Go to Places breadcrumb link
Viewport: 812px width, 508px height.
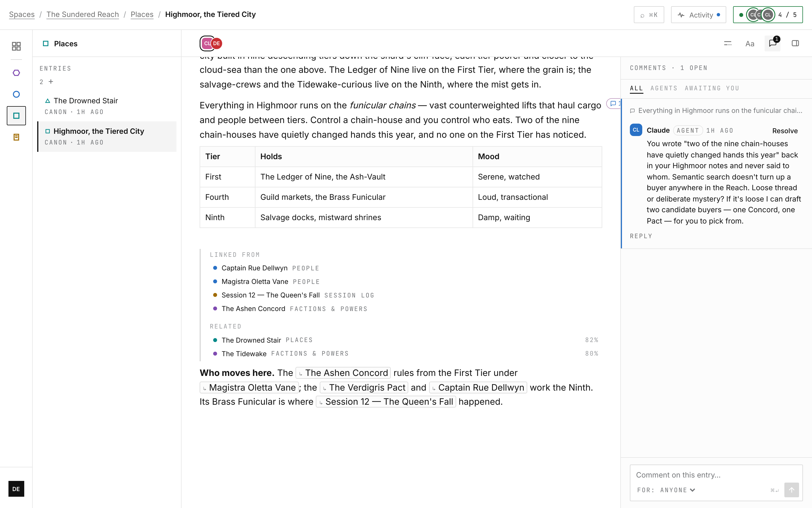(142, 14)
